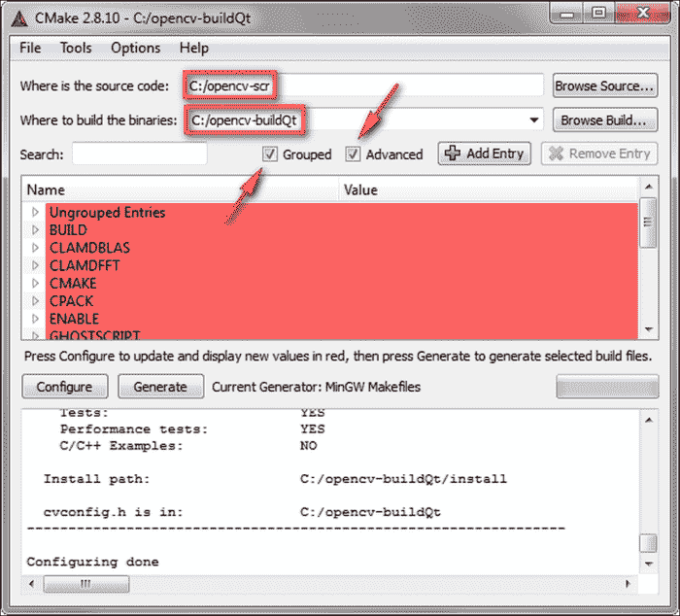Viewport: 680px width, 616px height.
Task: Expand the CLAMDFFT group
Action: (x=36, y=265)
